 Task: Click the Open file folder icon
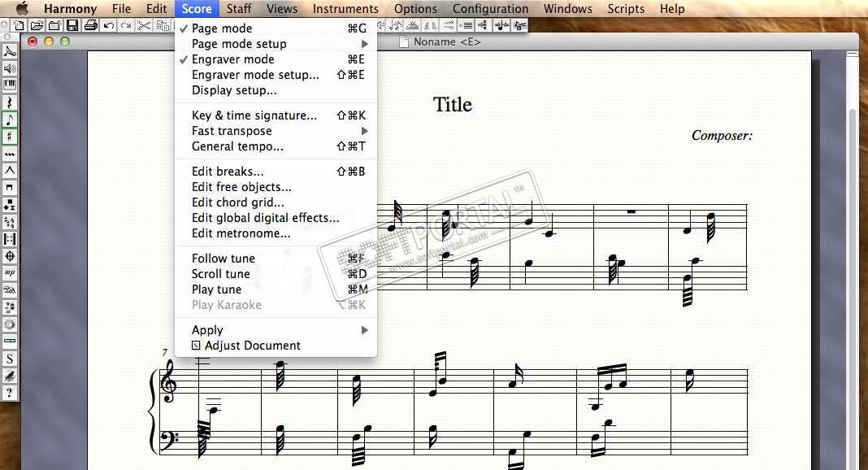(37, 25)
